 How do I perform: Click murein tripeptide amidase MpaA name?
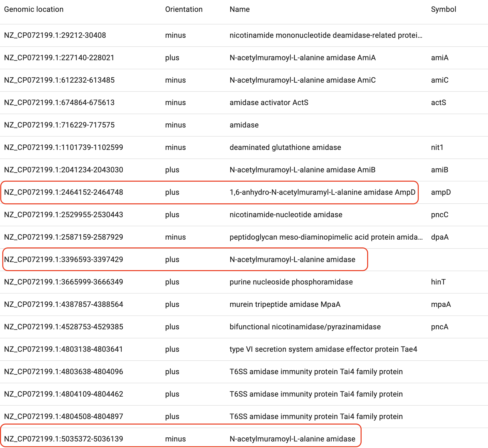[x=285, y=304]
